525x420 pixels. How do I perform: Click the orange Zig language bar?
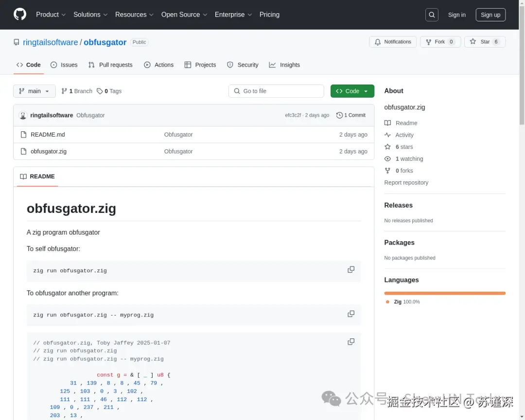pyautogui.click(x=445, y=293)
